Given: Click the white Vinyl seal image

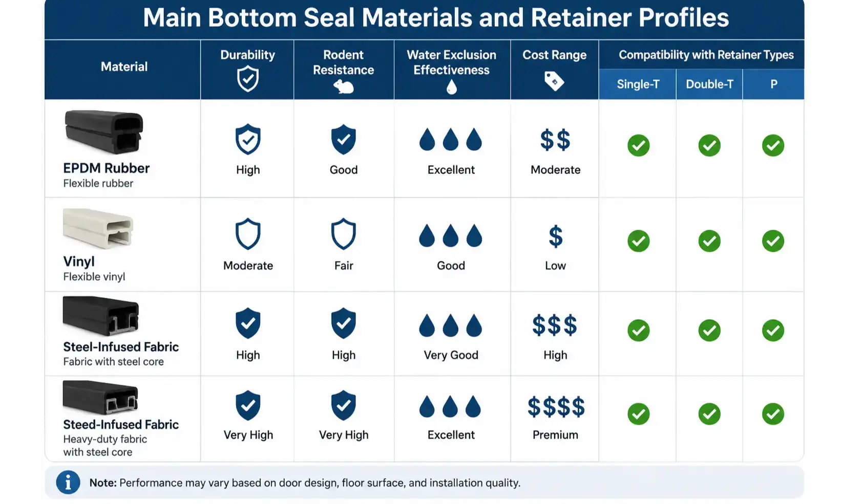Looking at the screenshot, I should point(98,228).
